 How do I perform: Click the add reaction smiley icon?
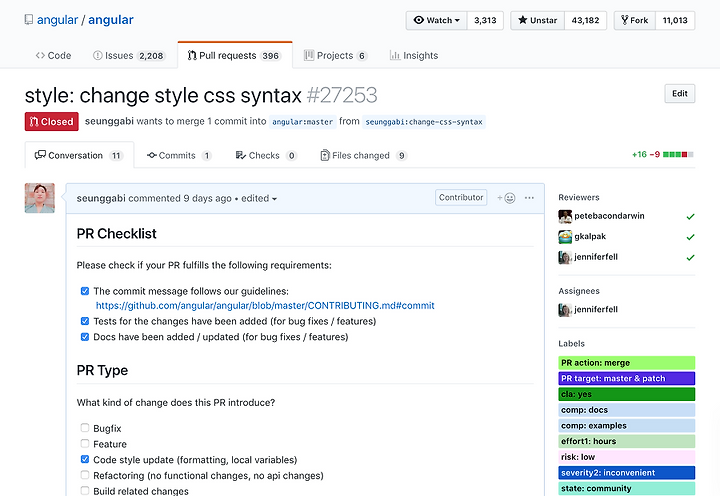pyautogui.click(x=506, y=198)
